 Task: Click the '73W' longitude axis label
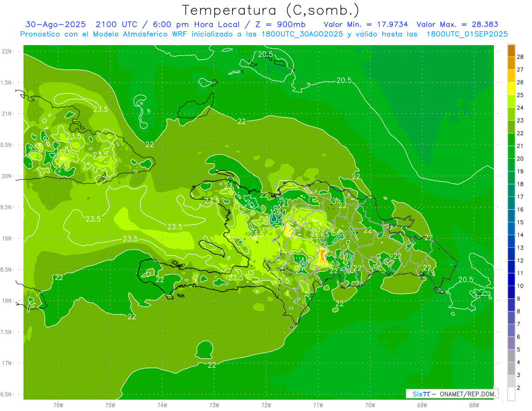pos(214,405)
